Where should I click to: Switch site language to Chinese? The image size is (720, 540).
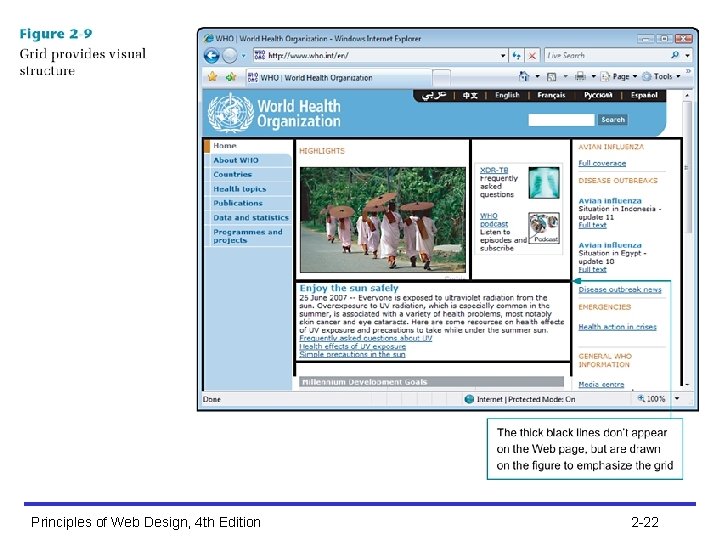click(x=470, y=95)
